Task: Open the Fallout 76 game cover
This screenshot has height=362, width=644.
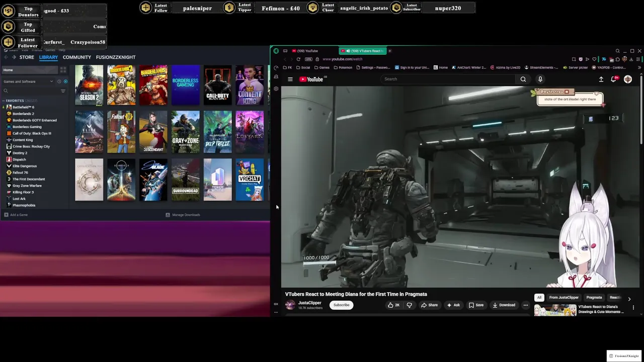Action: click(121, 132)
